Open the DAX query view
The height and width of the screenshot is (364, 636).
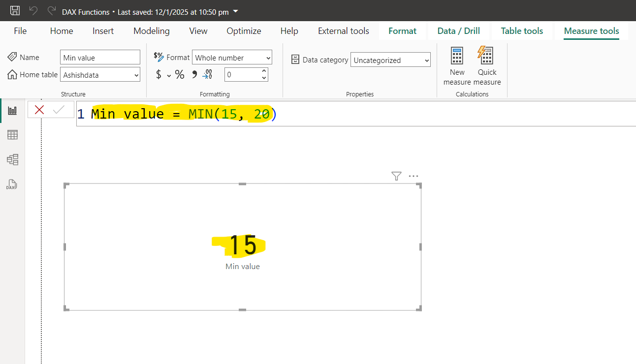click(x=11, y=184)
